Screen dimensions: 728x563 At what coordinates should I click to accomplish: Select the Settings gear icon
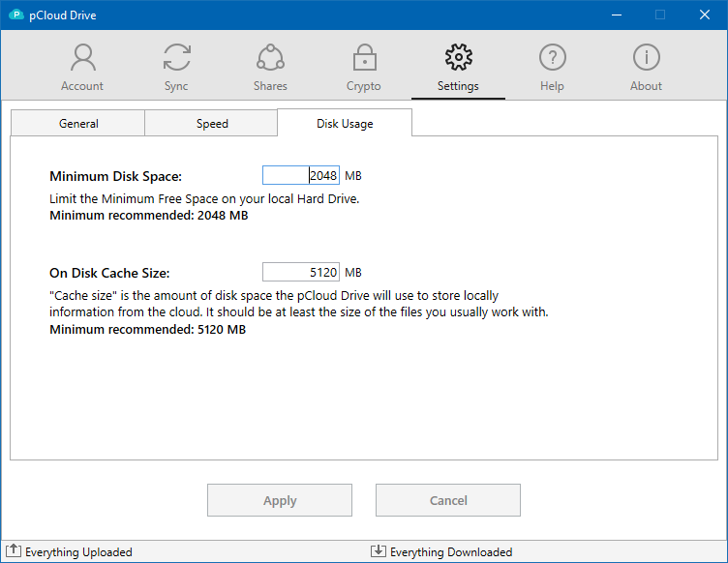(458, 57)
